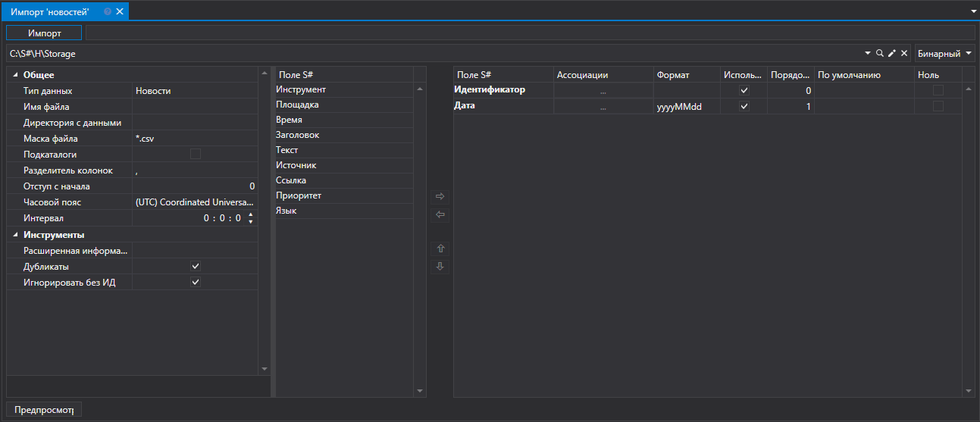Select Язык in the field list
980x422 pixels.
pyautogui.click(x=343, y=211)
